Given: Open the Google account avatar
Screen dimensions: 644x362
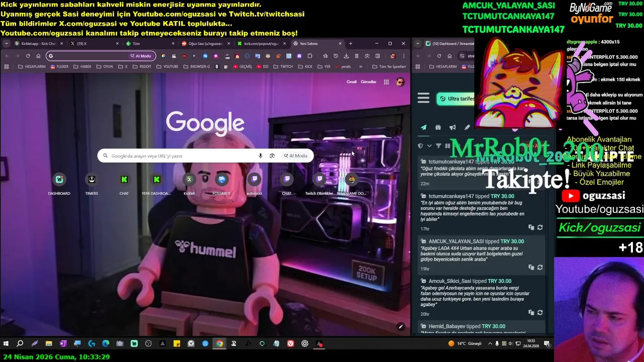Looking at the screenshot, I should [400, 82].
